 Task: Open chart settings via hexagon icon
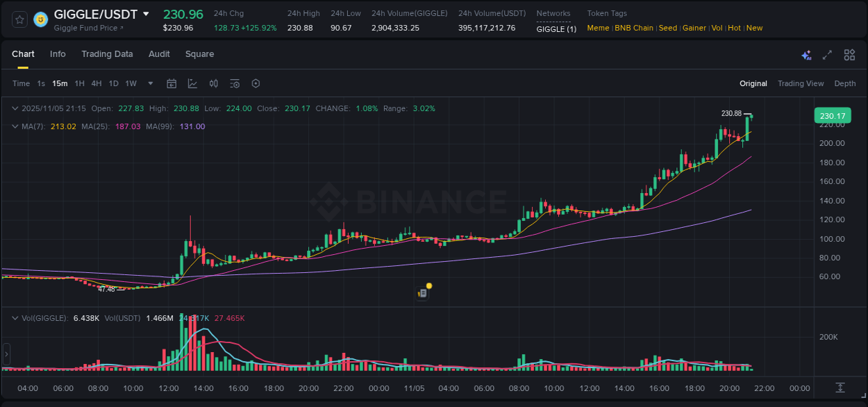click(256, 83)
